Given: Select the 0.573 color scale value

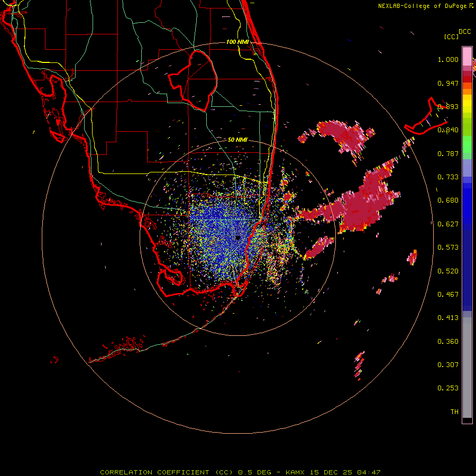Looking at the screenshot, I should (x=448, y=248).
